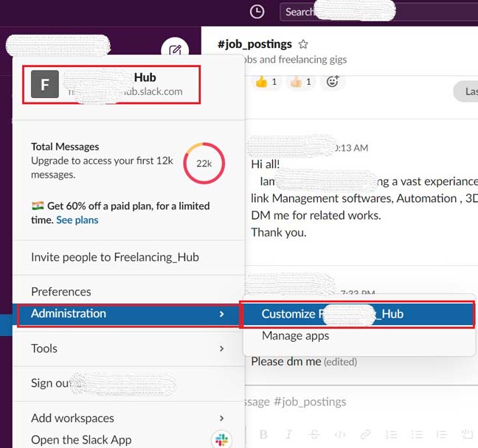Click the 22k total messages progress ring
Viewport: 478px width, 448px height.
204,164
